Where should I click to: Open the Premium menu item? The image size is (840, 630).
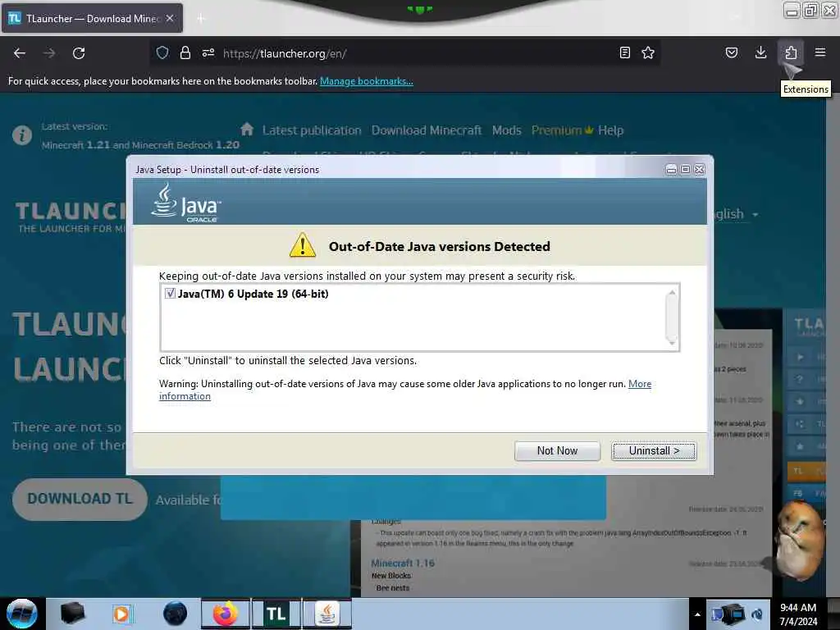click(562, 130)
